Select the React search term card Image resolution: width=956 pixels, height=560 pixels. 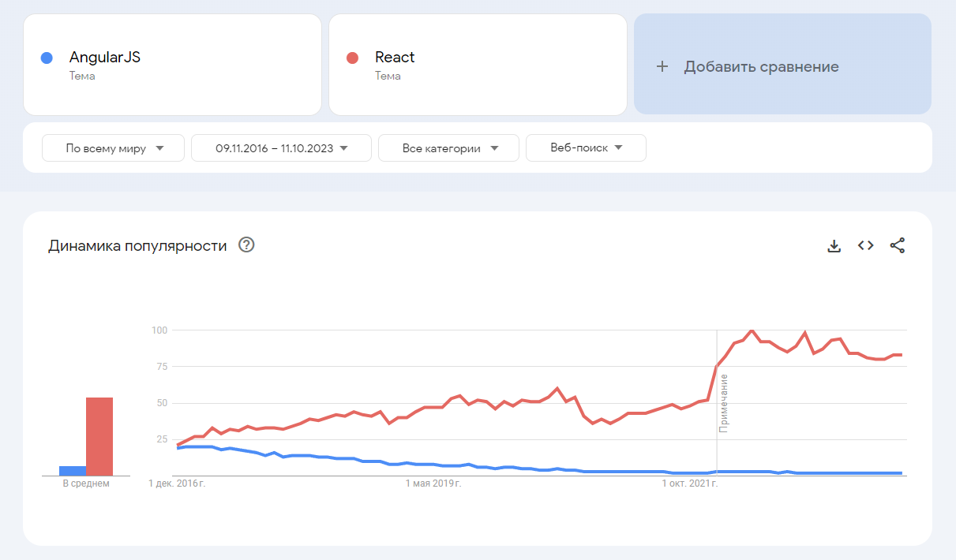[478, 65]
